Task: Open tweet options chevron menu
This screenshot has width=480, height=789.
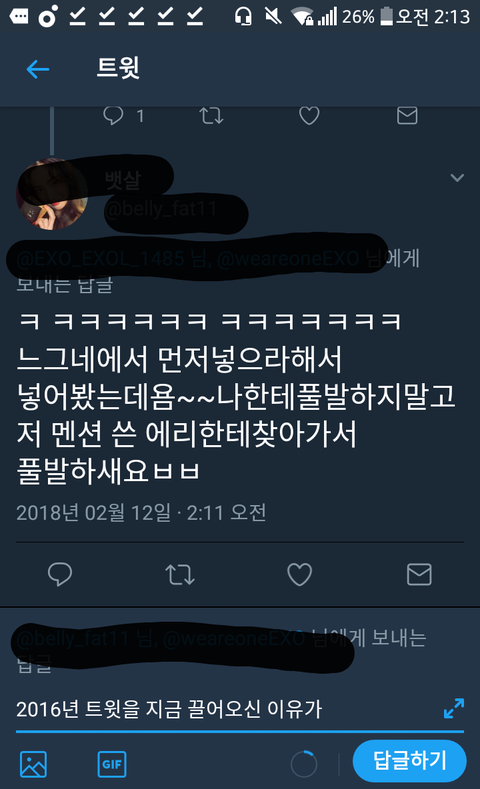Action: pyautogui.click(x=457, y=178)
